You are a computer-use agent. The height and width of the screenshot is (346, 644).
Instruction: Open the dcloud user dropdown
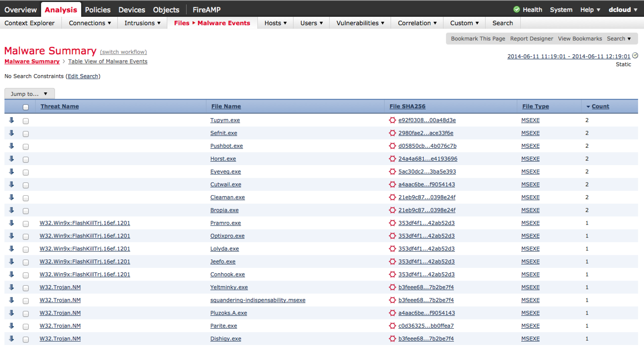tap(623, 9)
